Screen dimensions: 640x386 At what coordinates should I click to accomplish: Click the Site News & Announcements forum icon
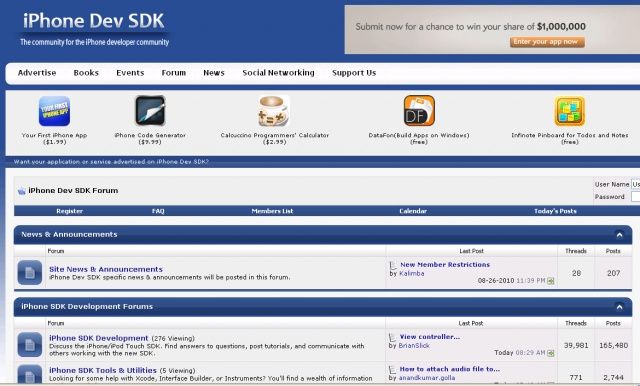[29, 273]
